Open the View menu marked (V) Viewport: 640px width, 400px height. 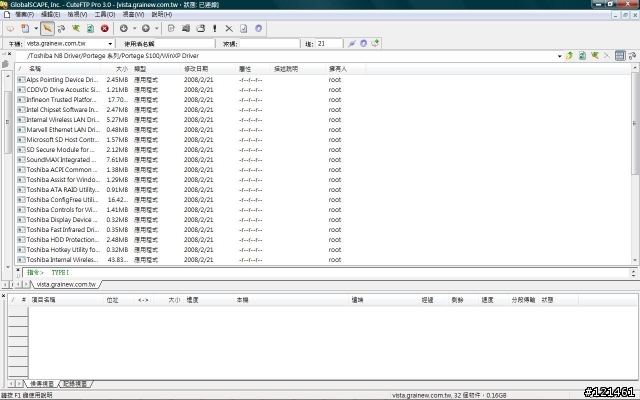(x=77, y=14)
